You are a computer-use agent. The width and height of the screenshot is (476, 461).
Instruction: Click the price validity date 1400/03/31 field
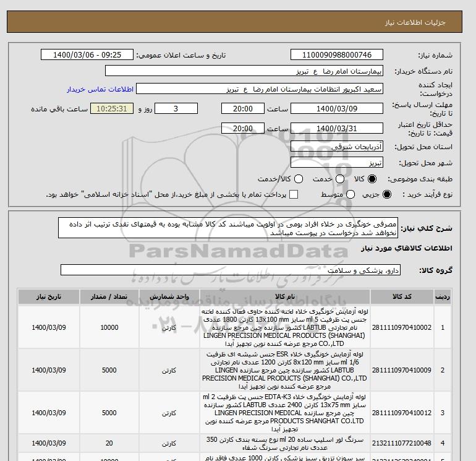[337, 129]
